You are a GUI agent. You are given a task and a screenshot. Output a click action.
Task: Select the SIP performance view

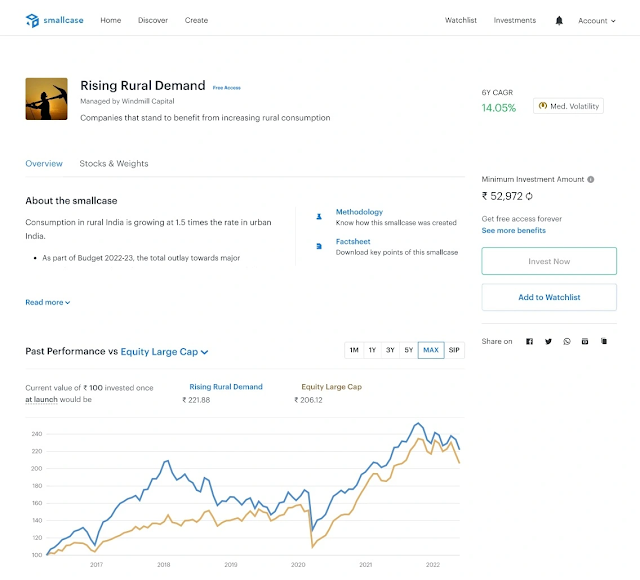(x=454, y=350)
